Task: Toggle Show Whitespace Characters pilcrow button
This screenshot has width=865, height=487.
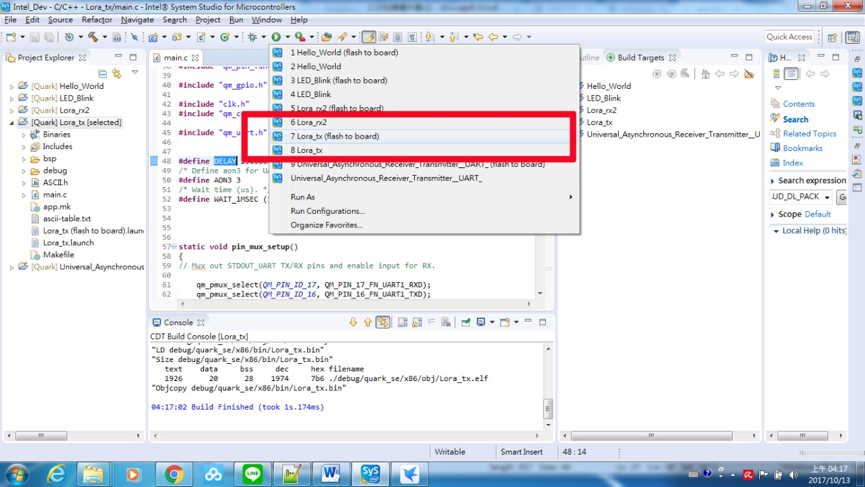Action: tap(412, 37)
